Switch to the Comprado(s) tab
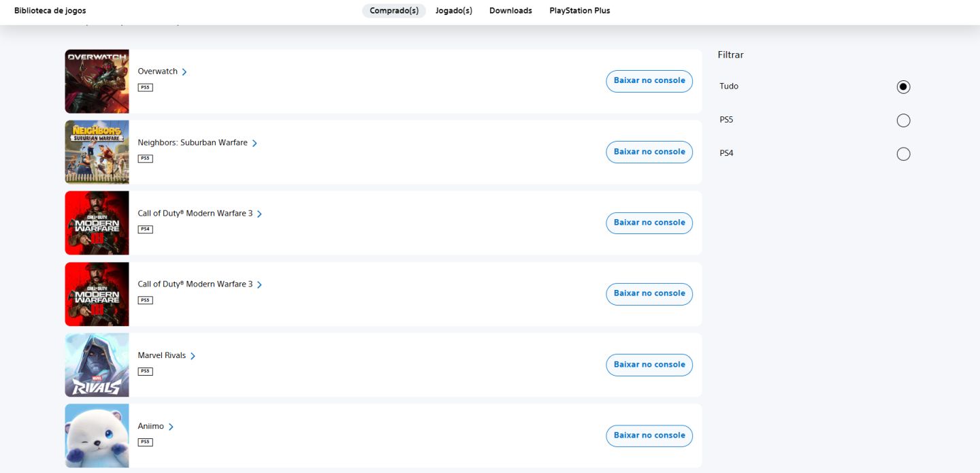This screenshot has width=980, height=473. [394, 11]
